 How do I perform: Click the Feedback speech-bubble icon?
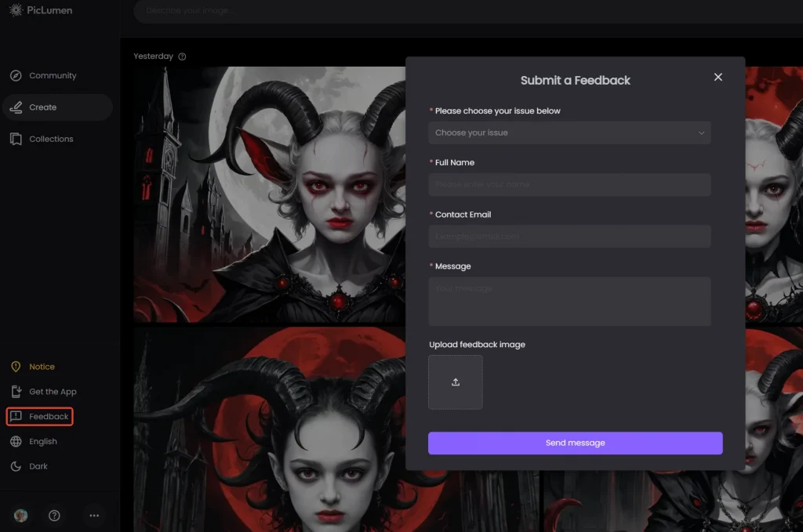(16, 417)
